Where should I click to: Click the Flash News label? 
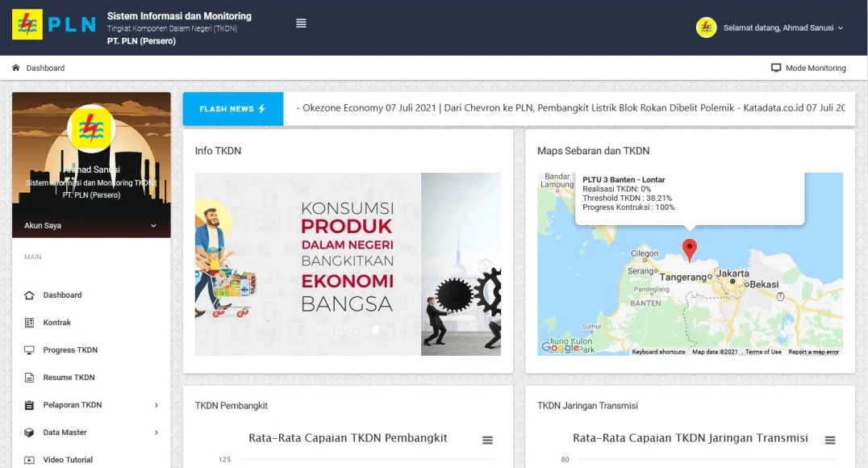(232, 107)
